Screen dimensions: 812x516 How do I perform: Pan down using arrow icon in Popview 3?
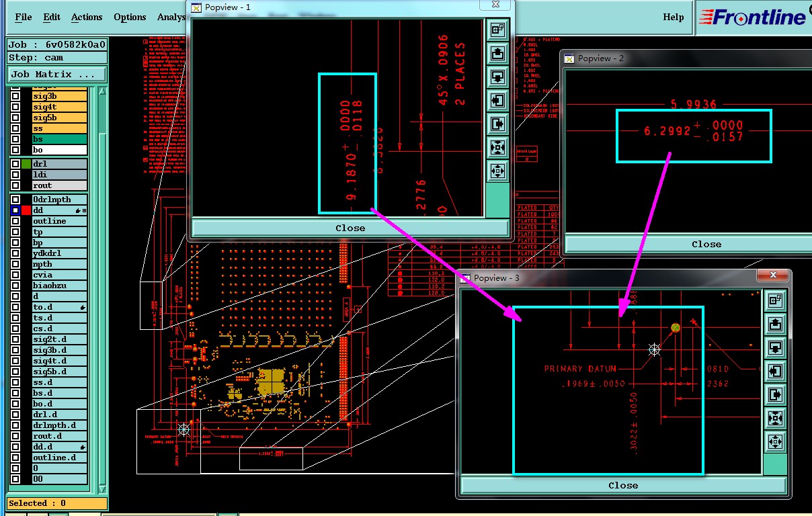click(x=775, y=348)
